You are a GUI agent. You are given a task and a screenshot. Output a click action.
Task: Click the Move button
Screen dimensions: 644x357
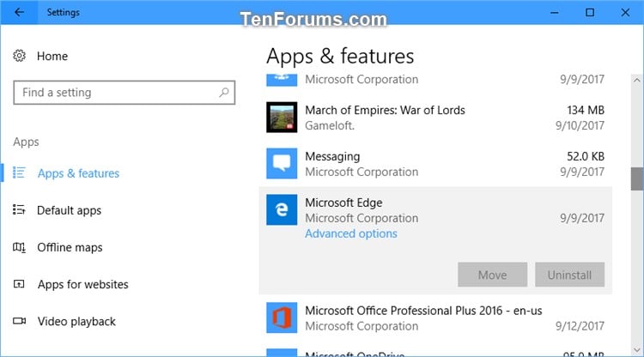[x=493, y=275]
